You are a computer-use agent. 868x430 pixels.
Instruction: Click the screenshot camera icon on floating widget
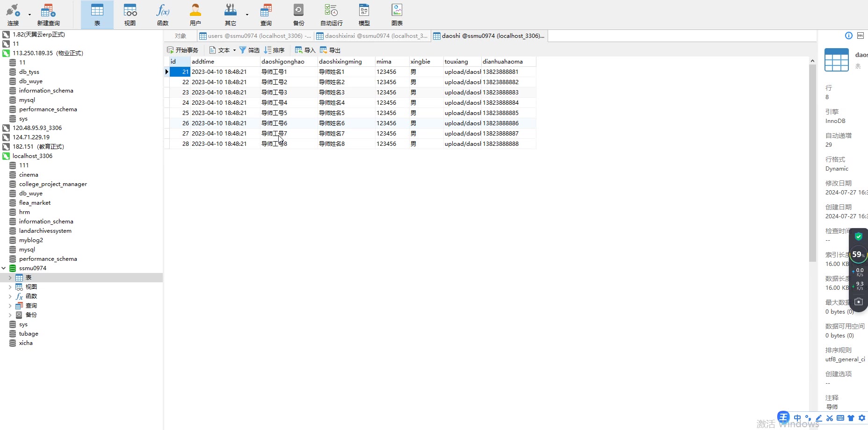859,301
